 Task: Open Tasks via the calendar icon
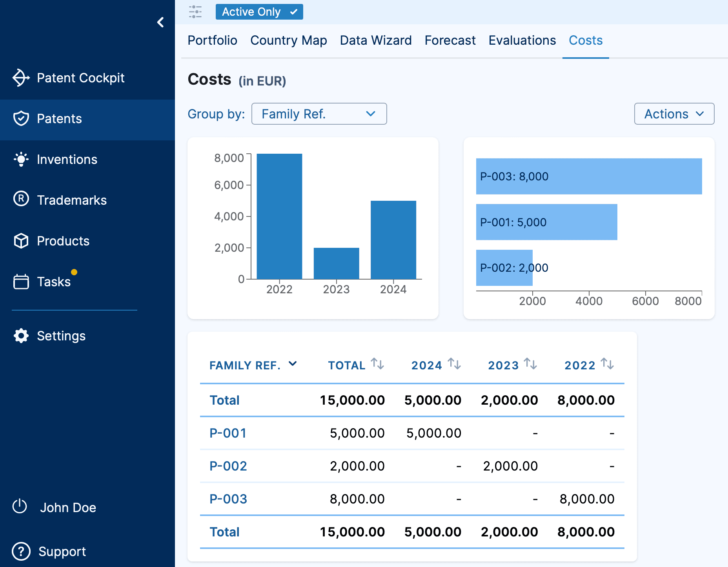pos(22,282)
